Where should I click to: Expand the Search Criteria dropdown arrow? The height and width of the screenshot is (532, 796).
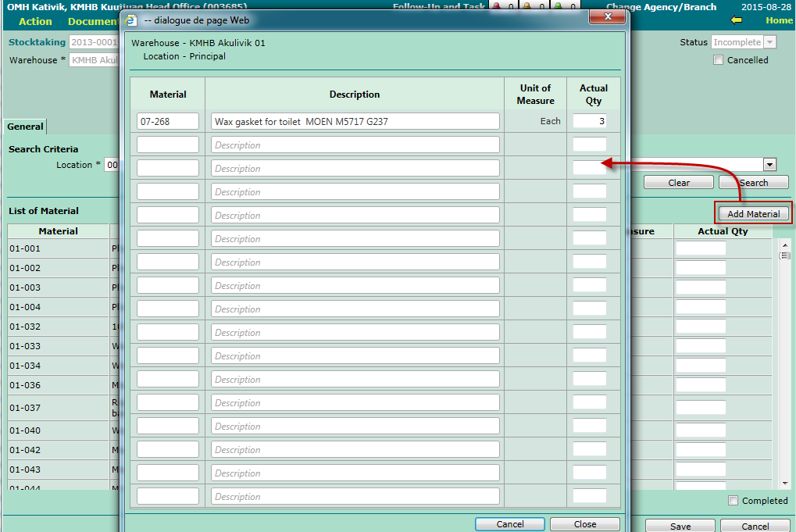769,165
